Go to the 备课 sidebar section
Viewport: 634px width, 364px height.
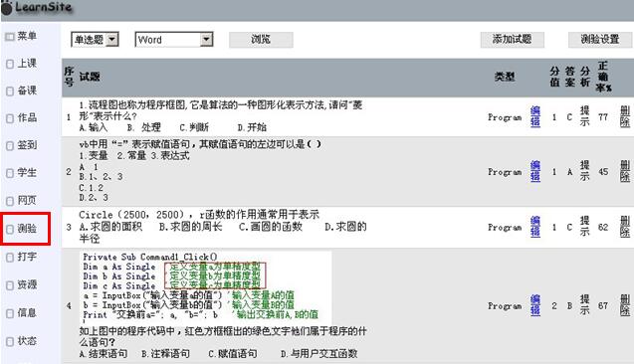[27, 91]
